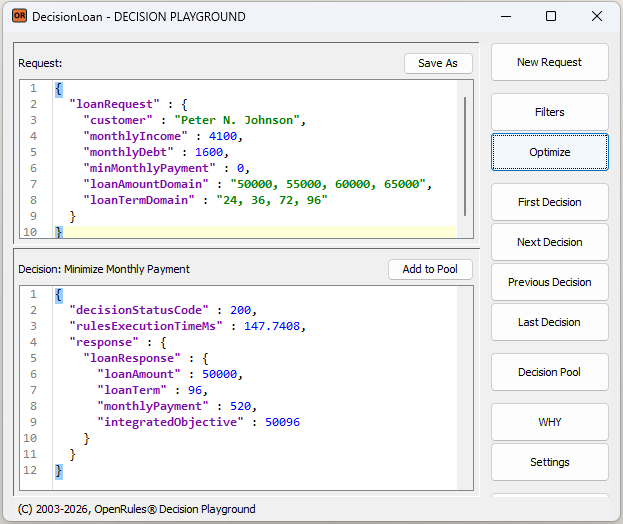Add the current decision to the pool
Screen dimensions: 623x524
430,269
